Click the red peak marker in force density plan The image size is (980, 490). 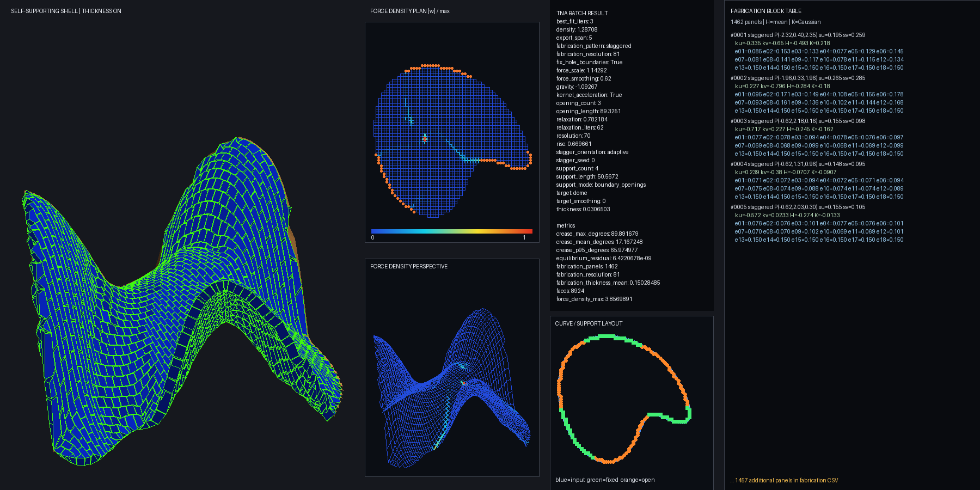point(425,138)
